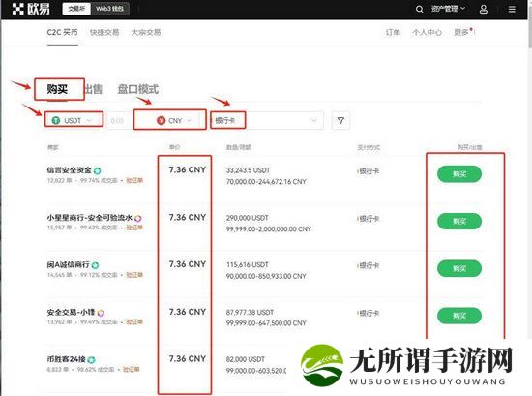Click 验证单 link under 安全交易-小锋
The width and height of the screenshot is (532, 396).
pos(134,321)
